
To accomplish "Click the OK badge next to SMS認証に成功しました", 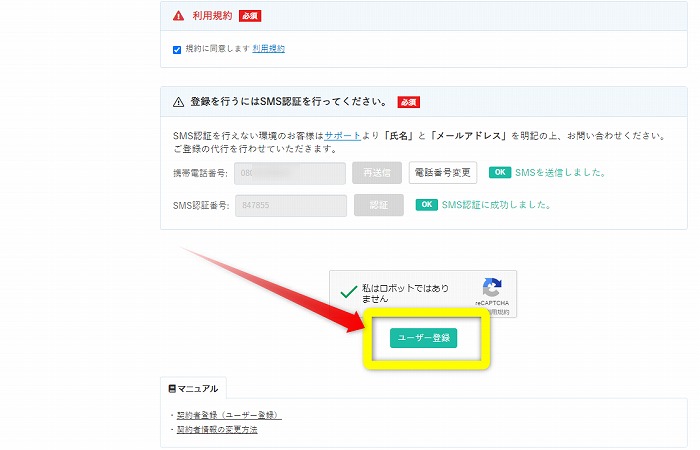I will 426,205.
